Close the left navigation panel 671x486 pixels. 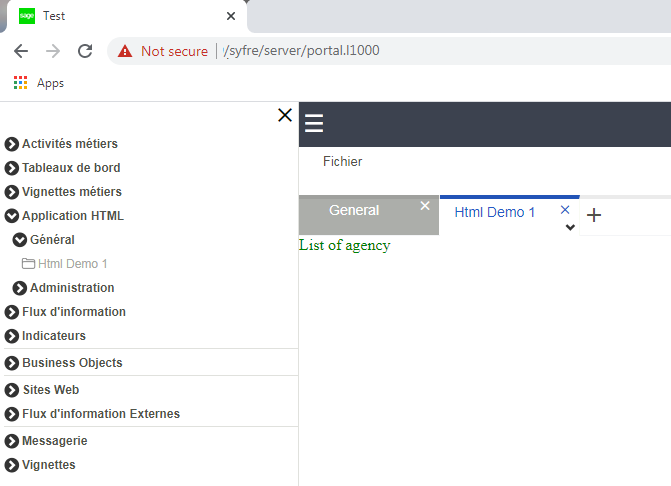(x=285, y=115)
